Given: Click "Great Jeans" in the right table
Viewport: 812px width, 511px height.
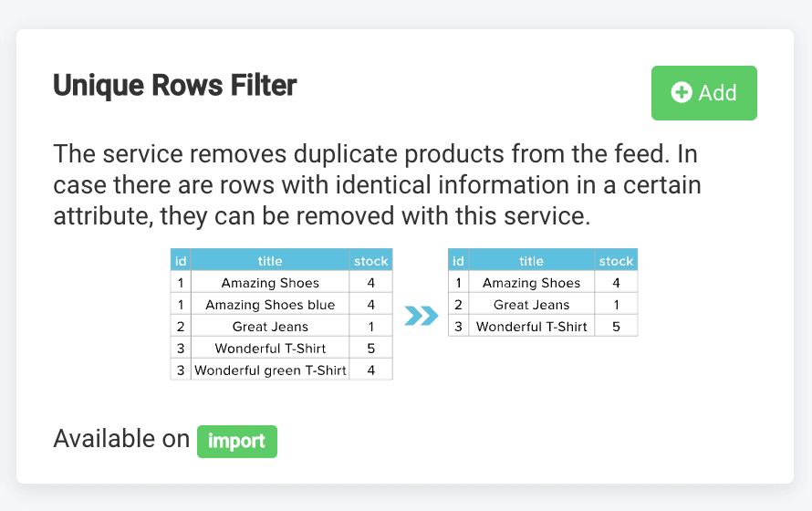Looking at the screenshot, I should (x=531, y=305).
